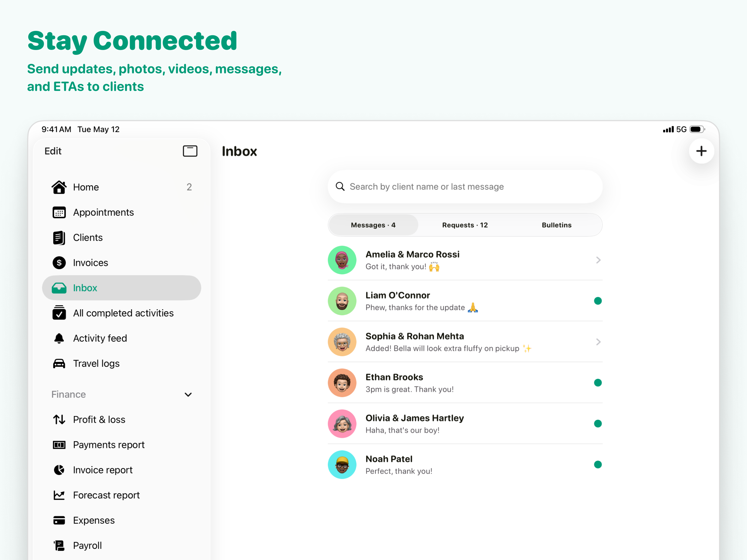Collapse the Finance section chevron
Image resolution: width=747 pixels, height=560 pixels.
coord(188,394)
